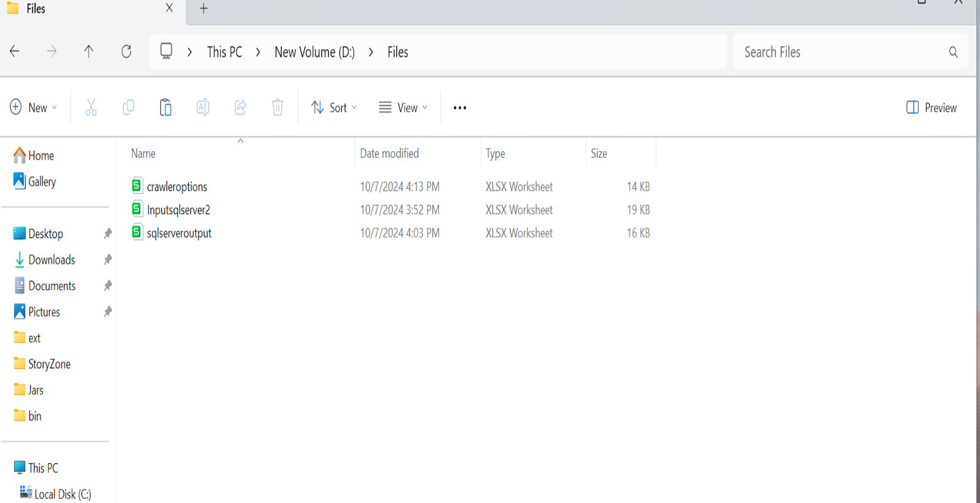Open the ext folder in sidebar

27,338
